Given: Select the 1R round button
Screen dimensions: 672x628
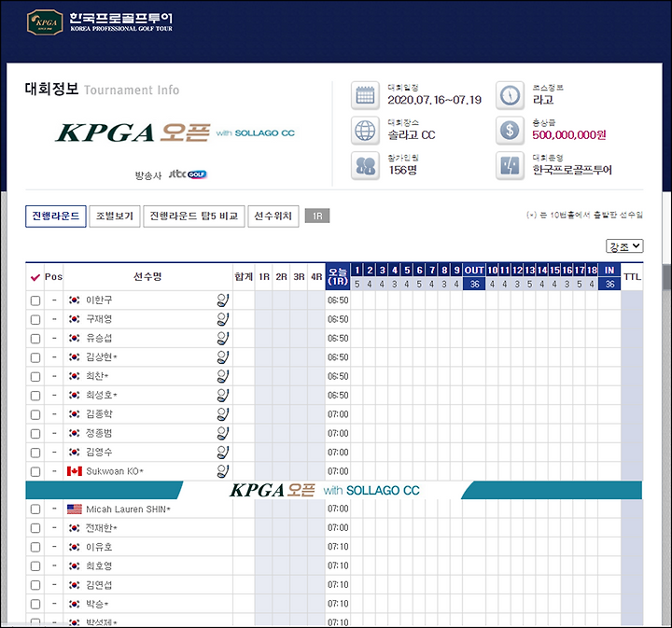Looking at the screenshot, I should (x=317, y=216).
